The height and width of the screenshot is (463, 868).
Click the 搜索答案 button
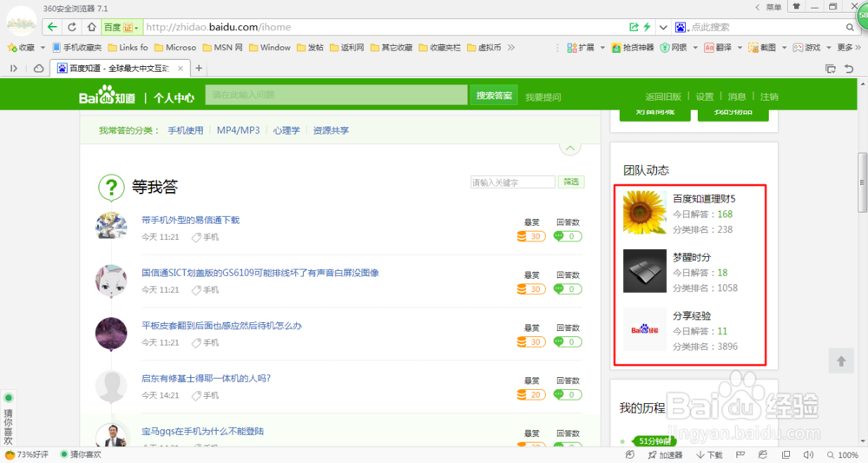pos(494,96)
